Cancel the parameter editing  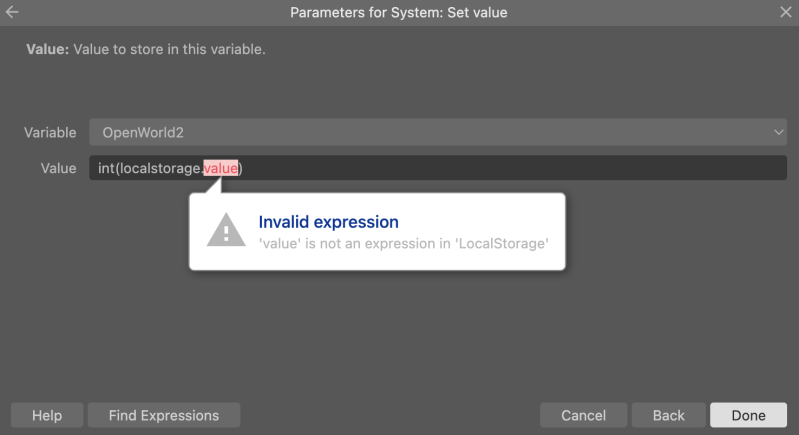pyautogui.click(x=583, y=415)
